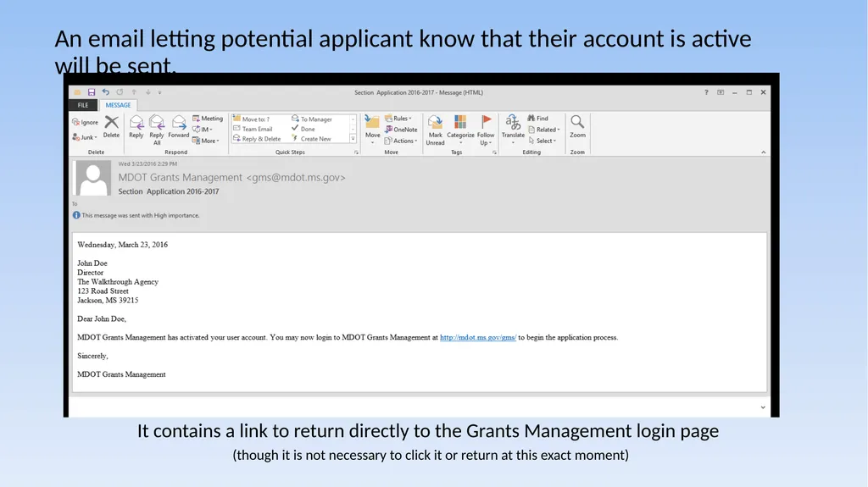
Task: Expand the people pane arrow at bottom
Action: point(763,407)
